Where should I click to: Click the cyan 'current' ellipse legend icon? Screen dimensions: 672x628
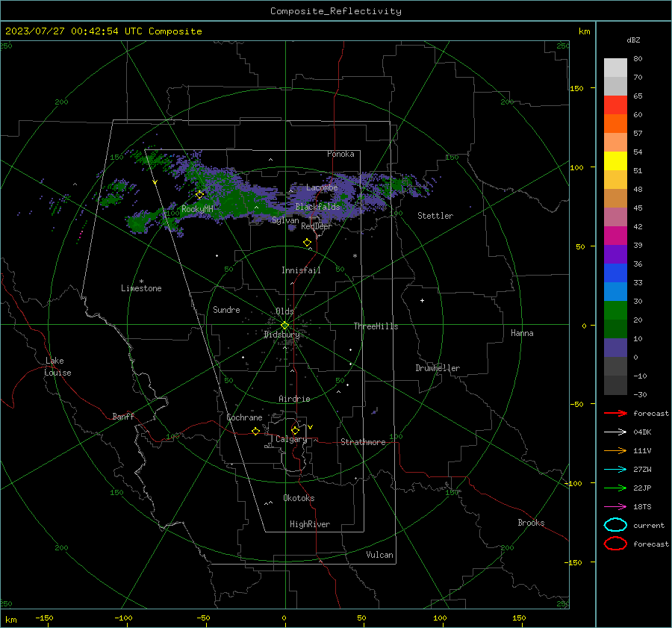[615, 525]
